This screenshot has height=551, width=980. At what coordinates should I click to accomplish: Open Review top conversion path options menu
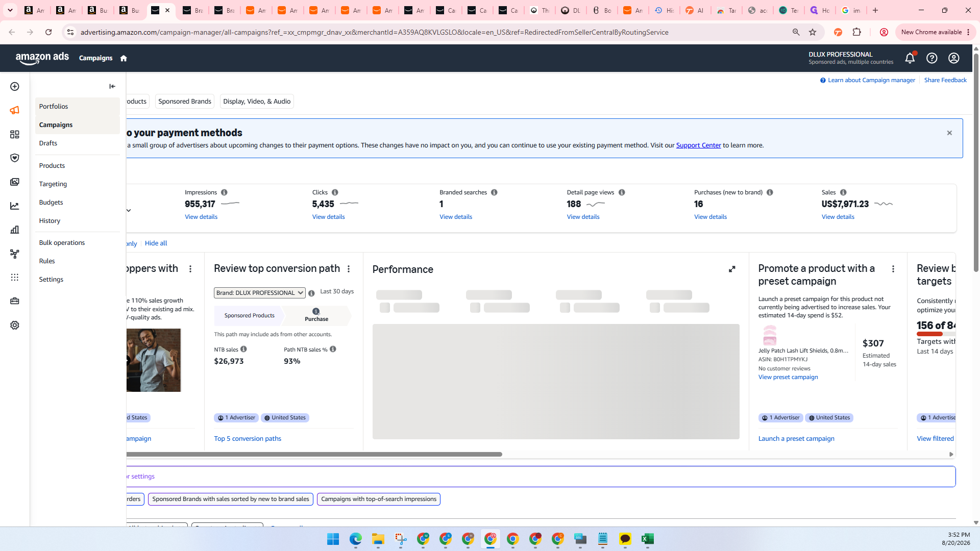click(x=349, y=269)
